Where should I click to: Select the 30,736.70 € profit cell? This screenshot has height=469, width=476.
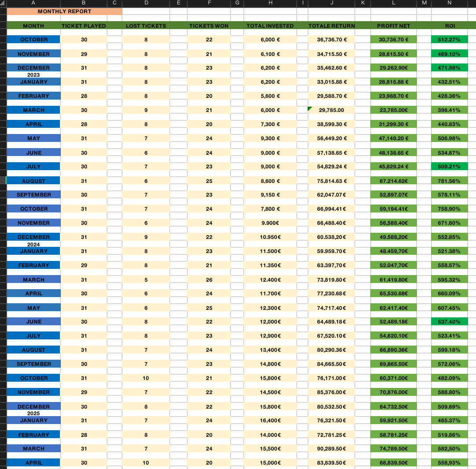[394, 40]
